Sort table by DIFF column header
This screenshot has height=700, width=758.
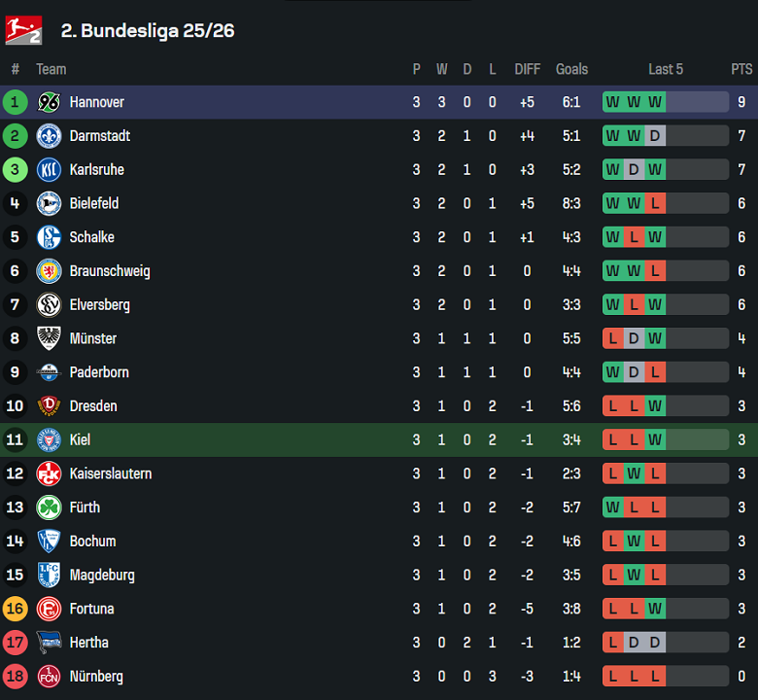[x=528, y=69]
